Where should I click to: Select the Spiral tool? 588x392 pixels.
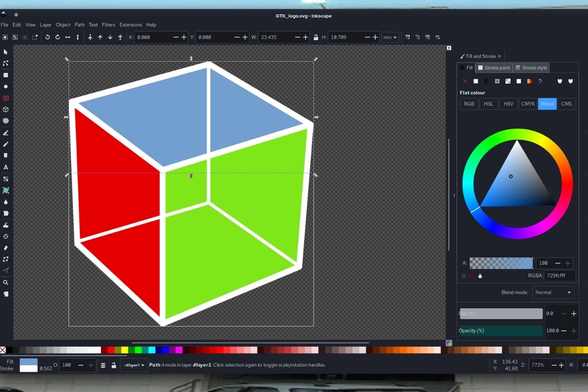point(6,121)
